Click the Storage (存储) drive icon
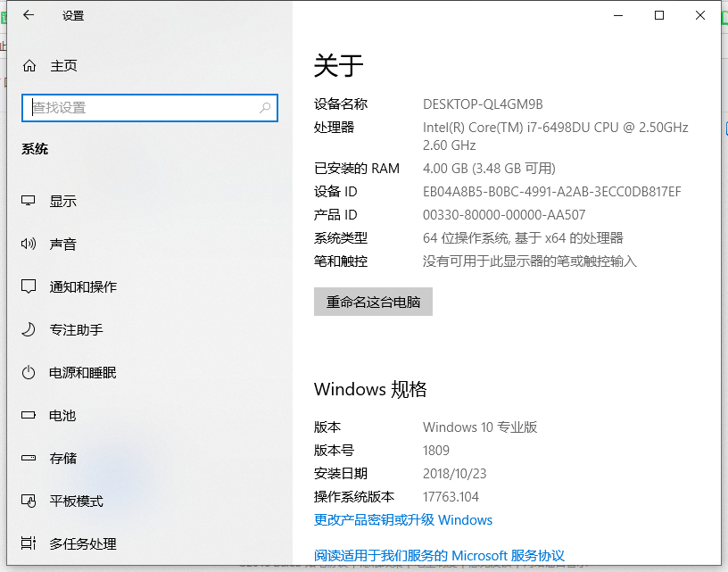728x572 pixels. (29, 459)
